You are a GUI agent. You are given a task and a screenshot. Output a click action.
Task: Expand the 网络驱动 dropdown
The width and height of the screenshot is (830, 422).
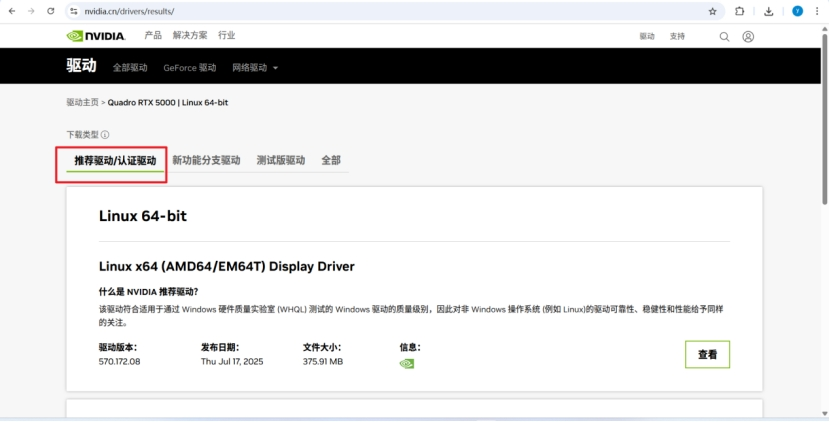(x=255, y=68)
